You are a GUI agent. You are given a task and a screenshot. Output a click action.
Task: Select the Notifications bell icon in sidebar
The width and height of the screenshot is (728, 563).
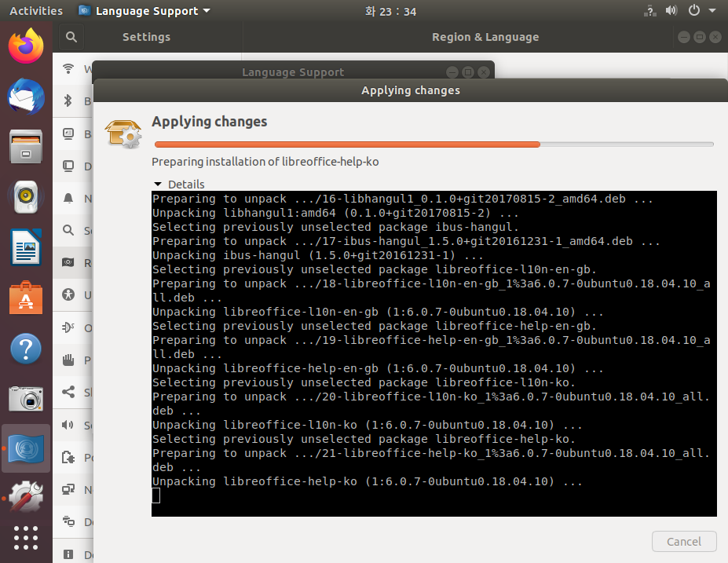[x=68, y=198]
